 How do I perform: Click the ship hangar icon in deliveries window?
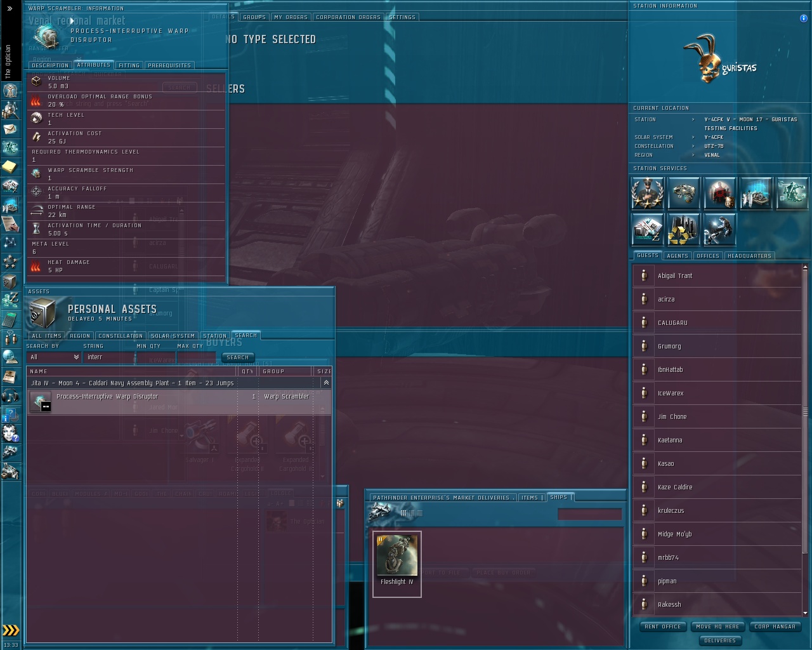(x=381, y=511)
